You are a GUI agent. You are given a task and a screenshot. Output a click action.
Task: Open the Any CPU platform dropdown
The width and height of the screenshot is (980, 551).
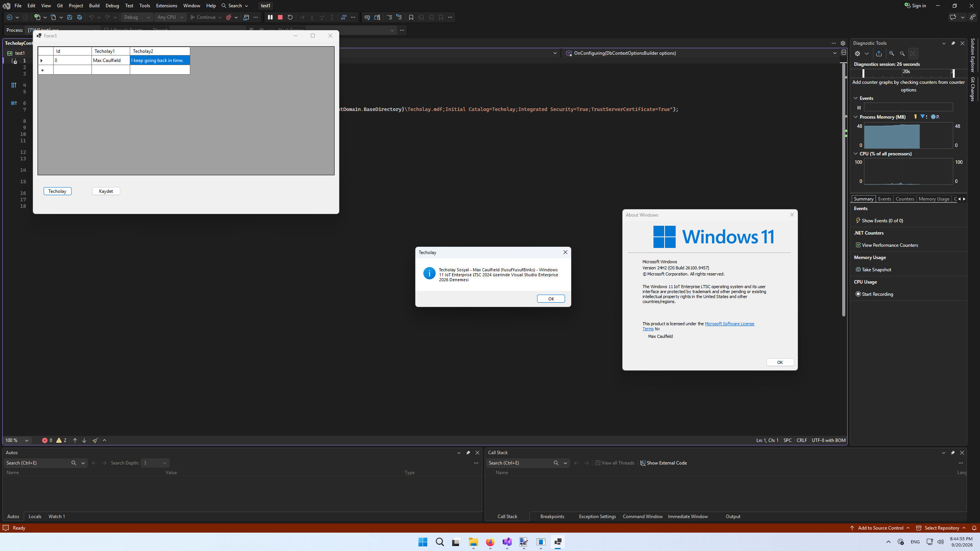click(x=170, y=17)
